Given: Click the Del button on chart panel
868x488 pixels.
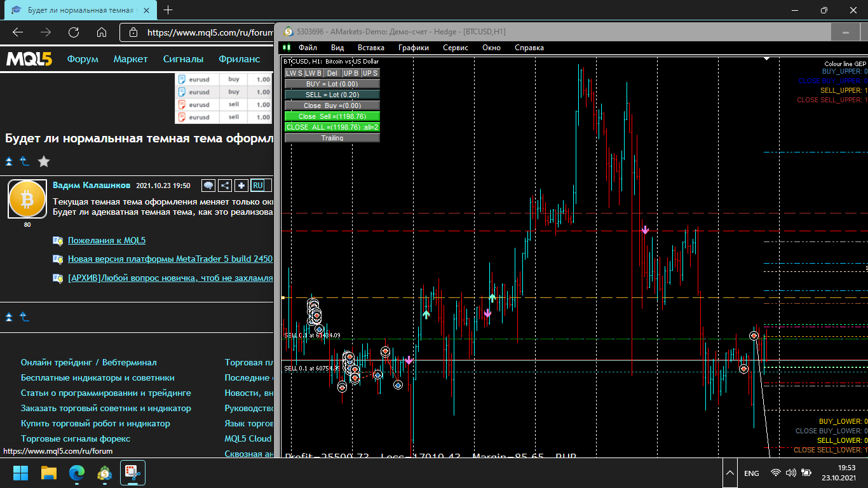Looking at the screenshot, I should pos(332,73).
